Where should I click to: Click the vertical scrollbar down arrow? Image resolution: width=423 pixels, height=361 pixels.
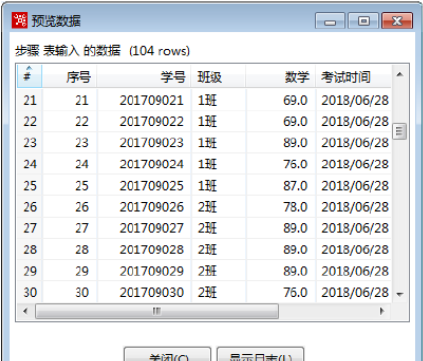click(x=400, y=294)
